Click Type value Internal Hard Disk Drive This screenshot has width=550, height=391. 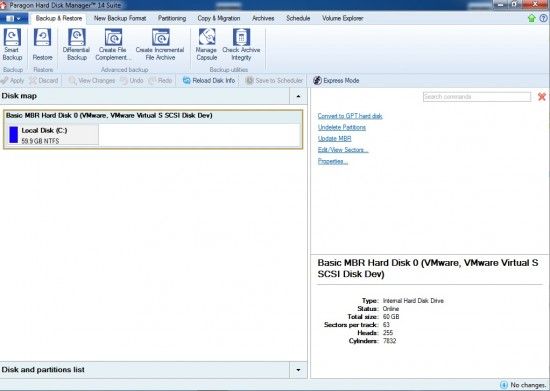(413, 301)
